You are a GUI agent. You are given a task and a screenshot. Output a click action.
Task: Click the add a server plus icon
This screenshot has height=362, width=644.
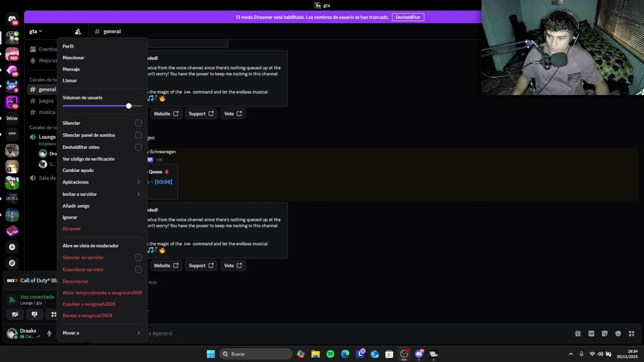(x=12, y=247)
